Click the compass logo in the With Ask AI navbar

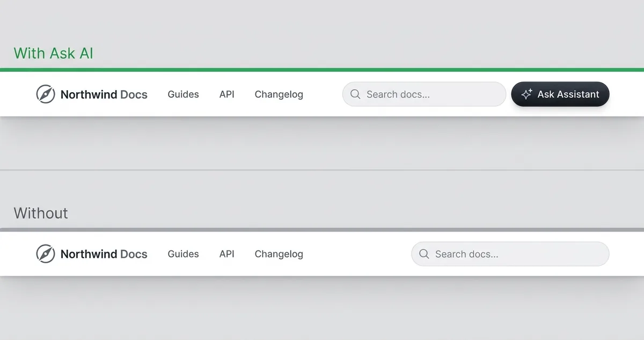click(46, 94)
